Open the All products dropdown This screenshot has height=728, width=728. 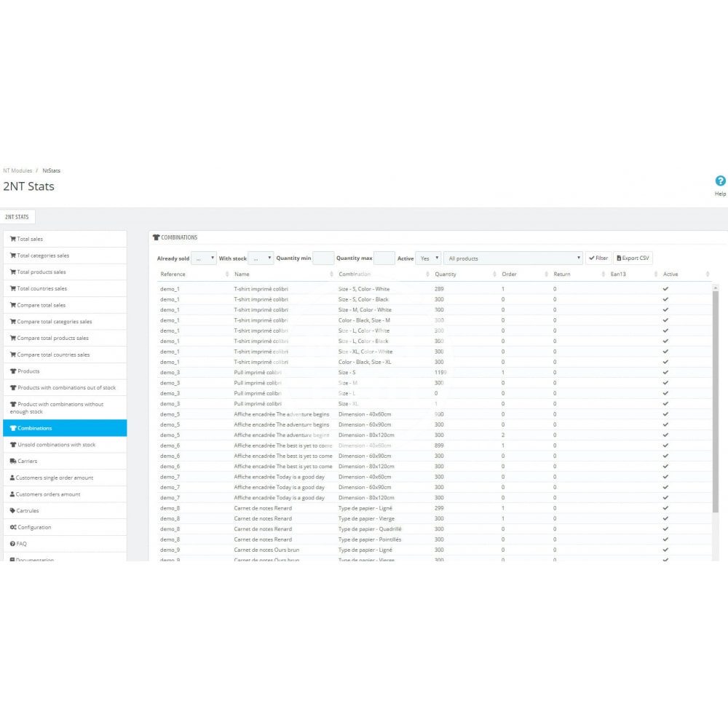tap(513, 258)
